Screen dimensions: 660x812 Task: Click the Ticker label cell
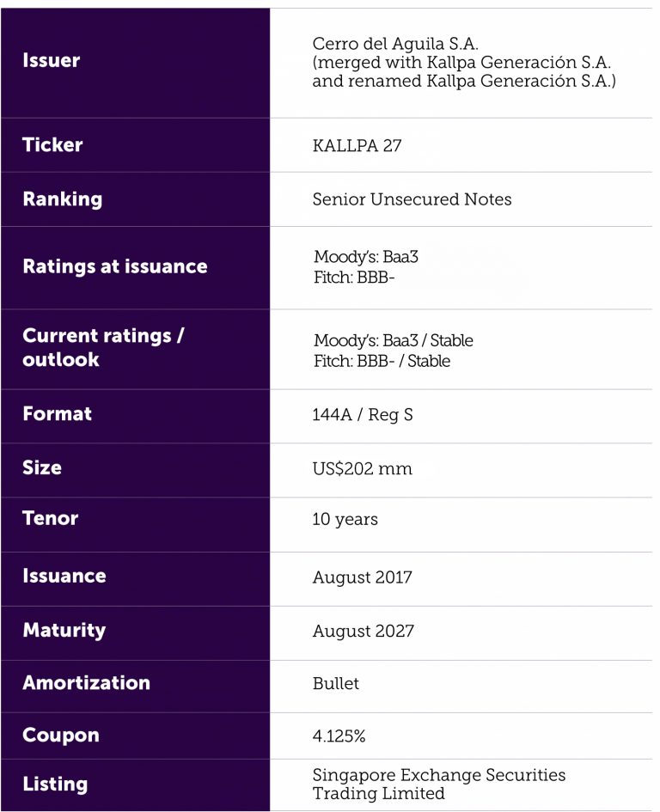click(53, 144)
